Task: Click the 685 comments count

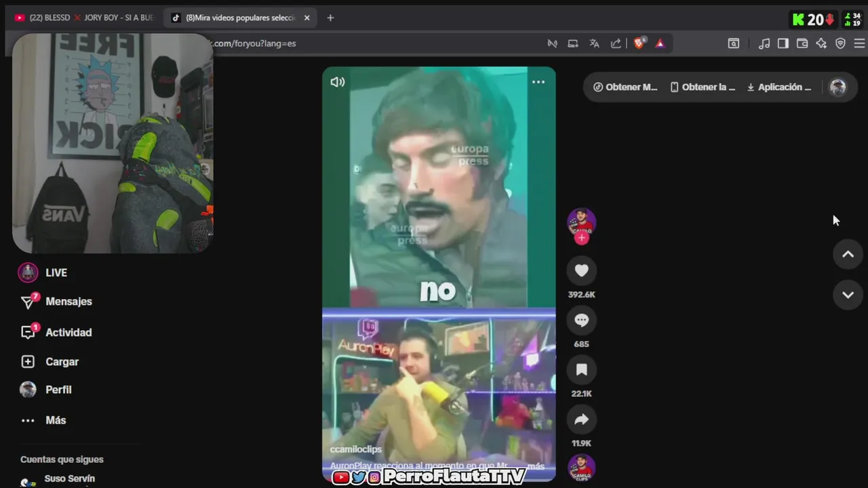Action: coord(581,344)
